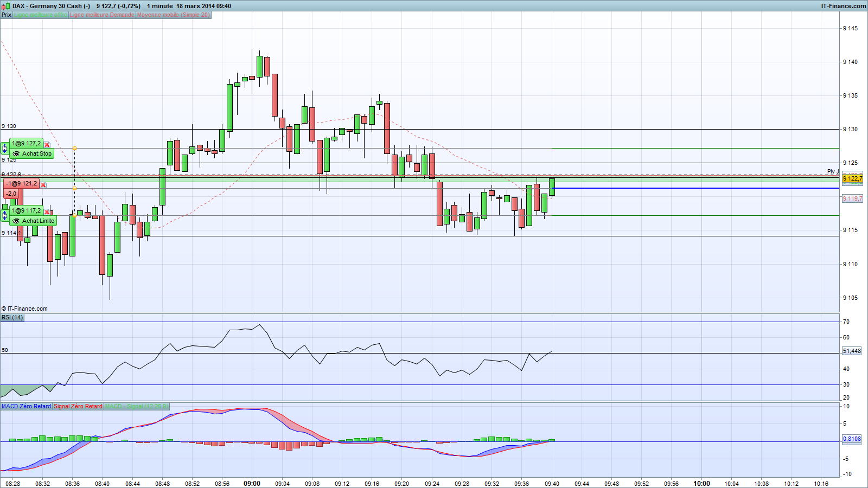Click the 08:28 time axis label

13,484
